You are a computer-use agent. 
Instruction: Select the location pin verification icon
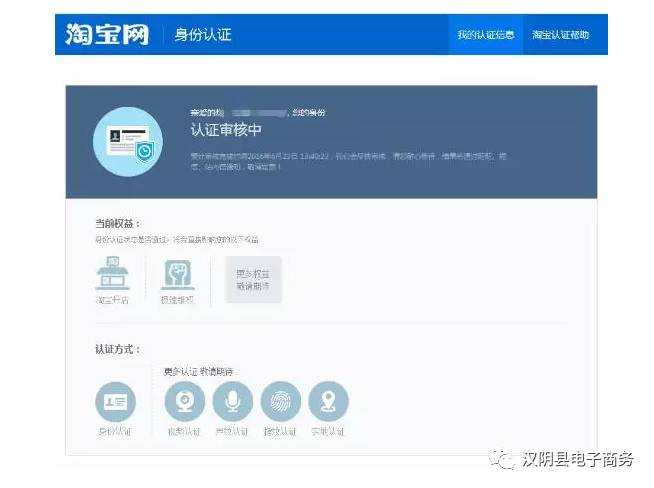point(328,402)
